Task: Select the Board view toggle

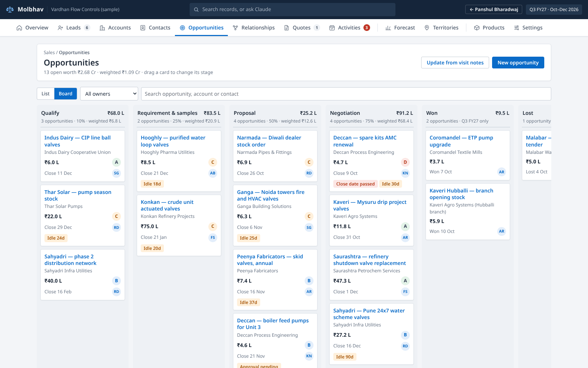Action: tap(65, 94)
